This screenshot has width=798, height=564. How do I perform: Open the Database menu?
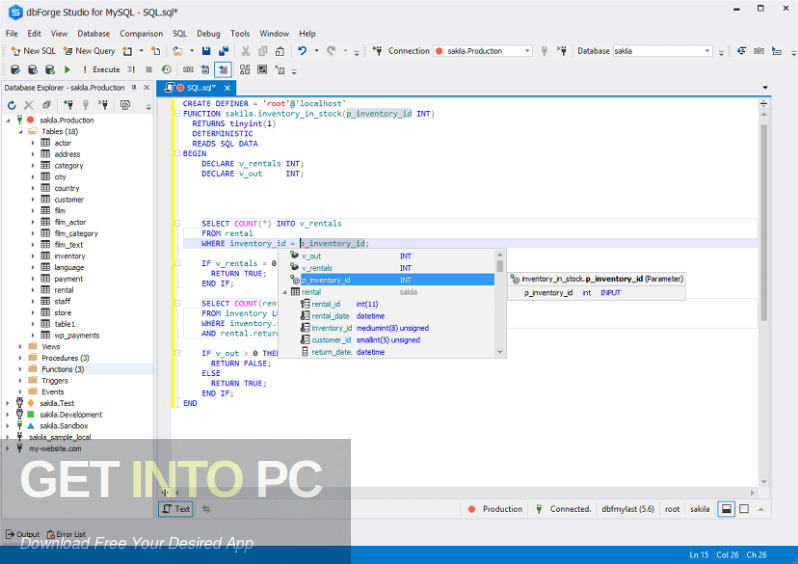94,34
